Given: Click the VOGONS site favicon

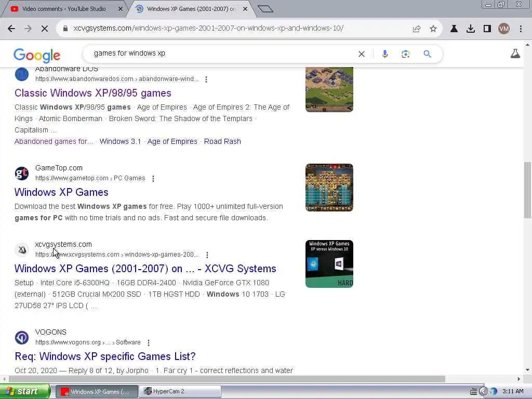Looking at the screenshot, I should pyautogui.click(x=22, y=338).
